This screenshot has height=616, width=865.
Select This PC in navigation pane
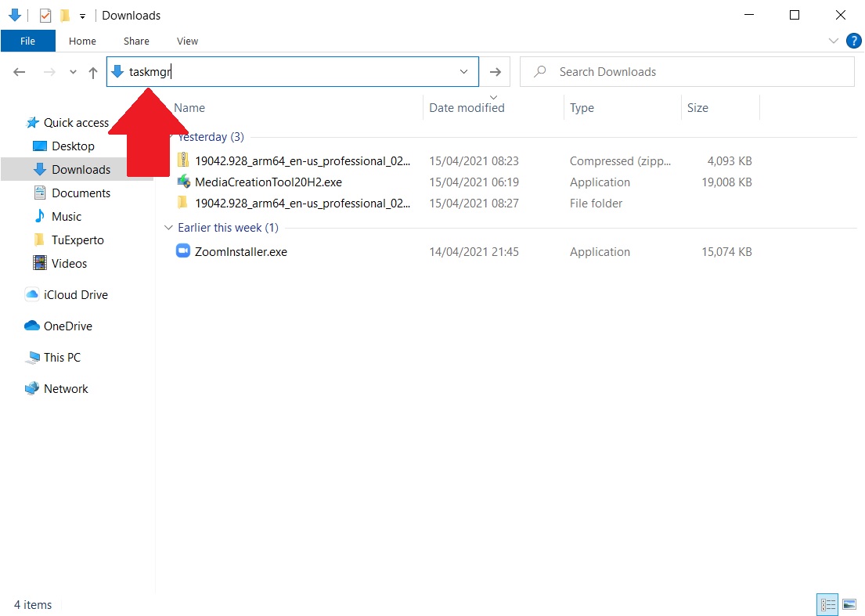coord(62,358)
